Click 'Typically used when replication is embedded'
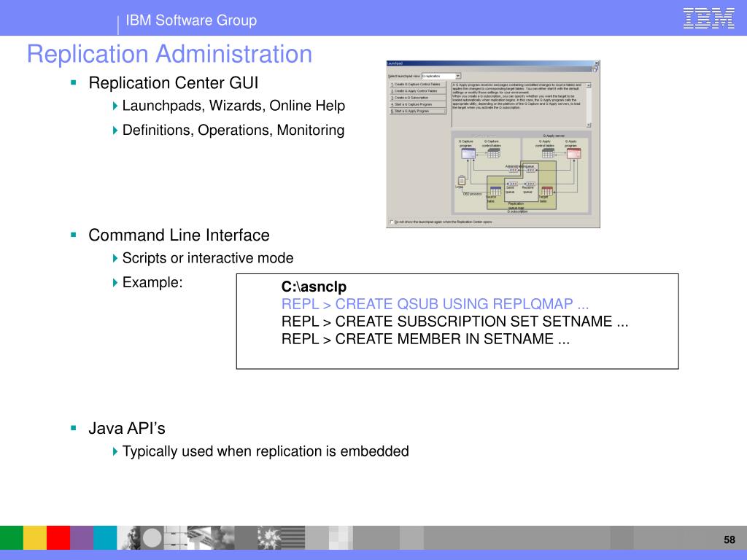Viewport: 747px width, 560px height. pyautogui.click(x=266, y=451)
